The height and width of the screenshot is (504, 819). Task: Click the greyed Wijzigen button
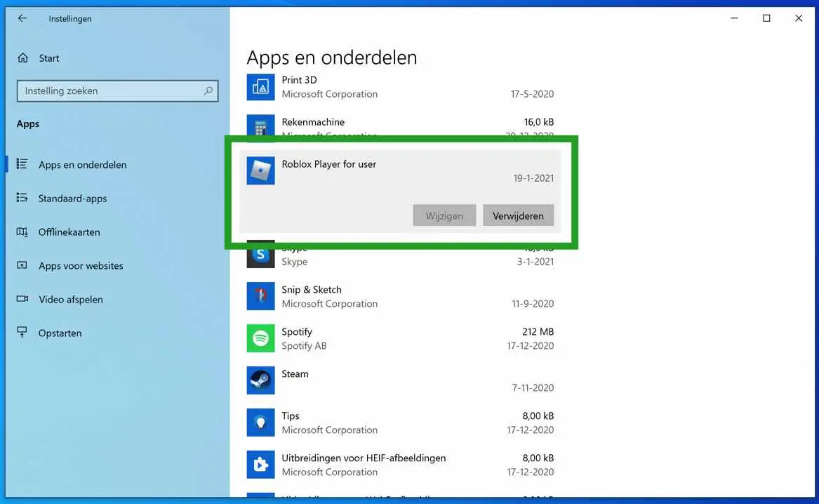[x=444, y=215]
